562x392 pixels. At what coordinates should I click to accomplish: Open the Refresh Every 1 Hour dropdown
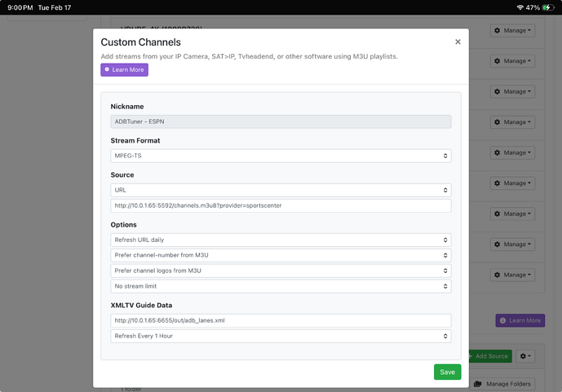coord(281,336)
